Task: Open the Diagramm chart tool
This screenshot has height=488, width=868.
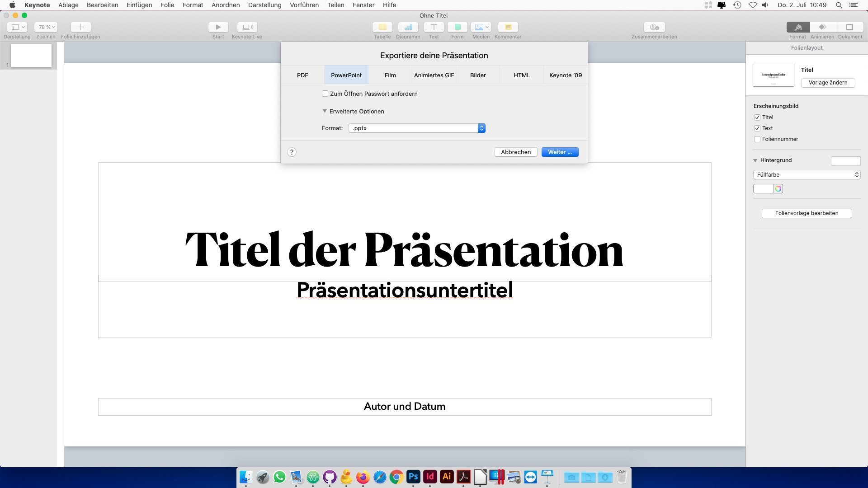Action: 408,27
